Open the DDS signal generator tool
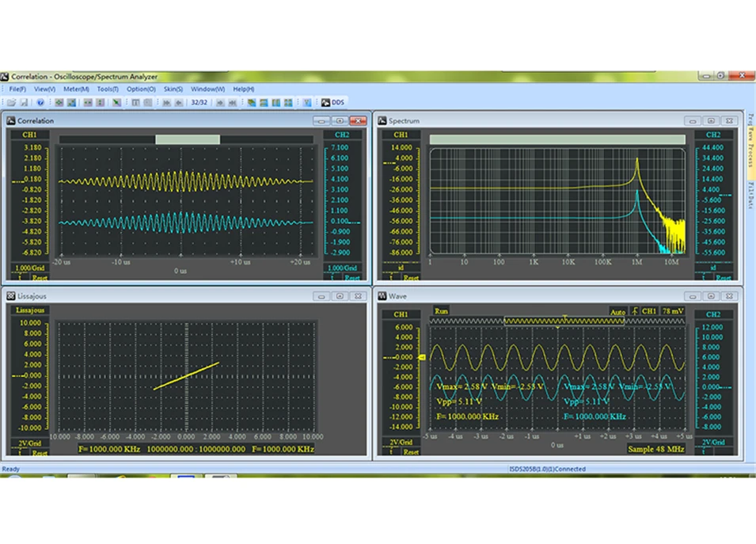This screenshot has width=756, height=544. tap(333, 103)
